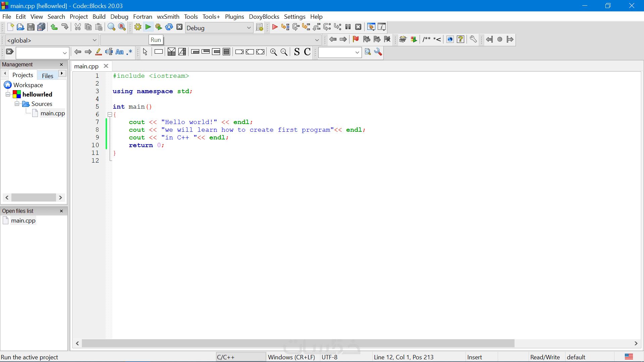Viewport: 644px width, 362px height.
Task: Switch to the Files tab
Action: pos(47,76)
